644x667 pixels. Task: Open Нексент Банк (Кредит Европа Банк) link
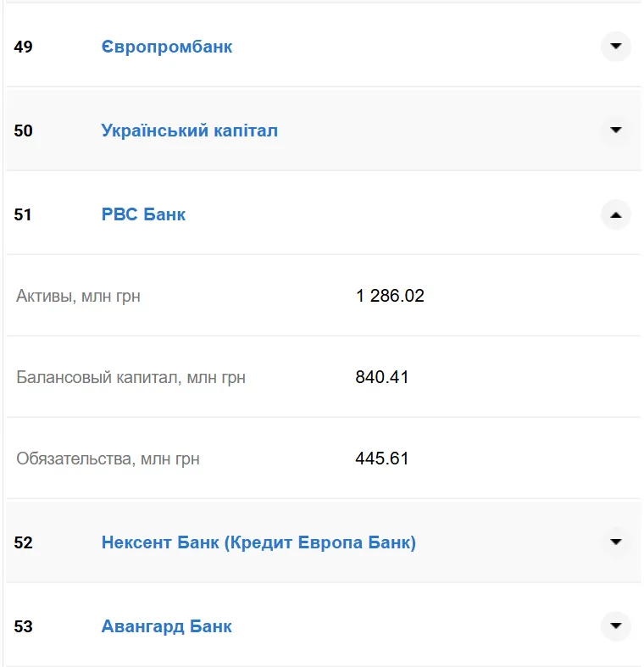coord(258,542)
